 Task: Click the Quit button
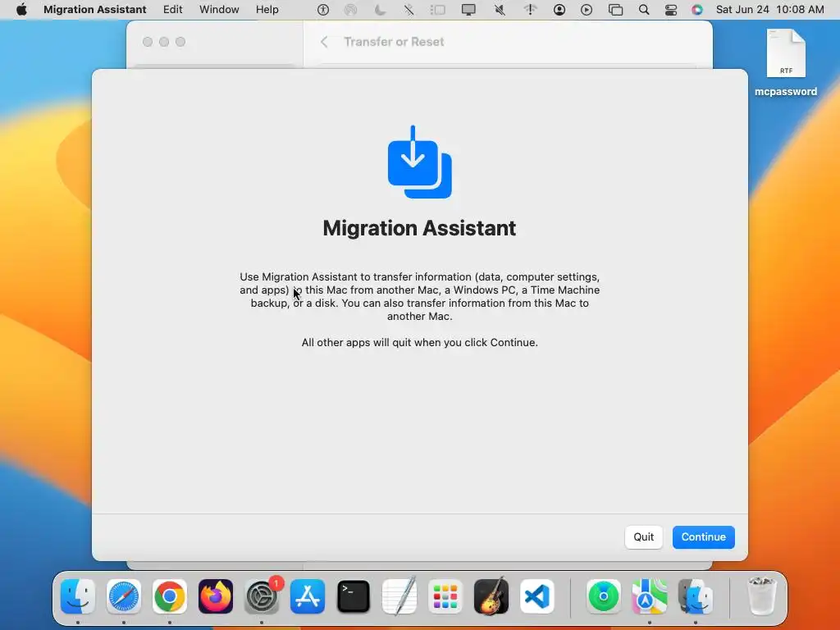tap(643, 536)
